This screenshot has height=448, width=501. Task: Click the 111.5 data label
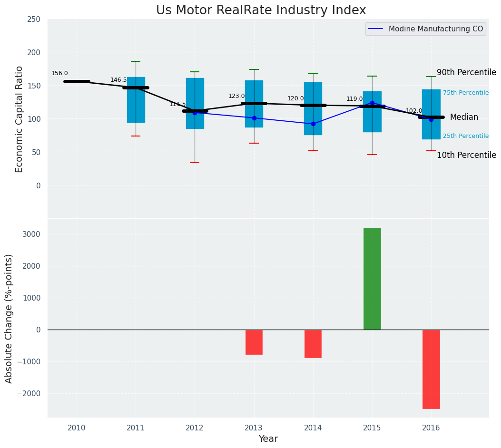click(x=177, y=104)
